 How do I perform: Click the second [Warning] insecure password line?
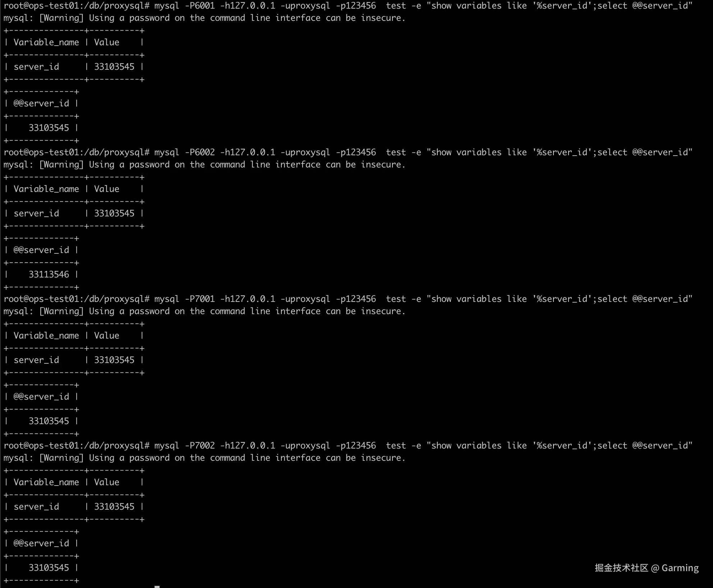(x=204, y=165)
